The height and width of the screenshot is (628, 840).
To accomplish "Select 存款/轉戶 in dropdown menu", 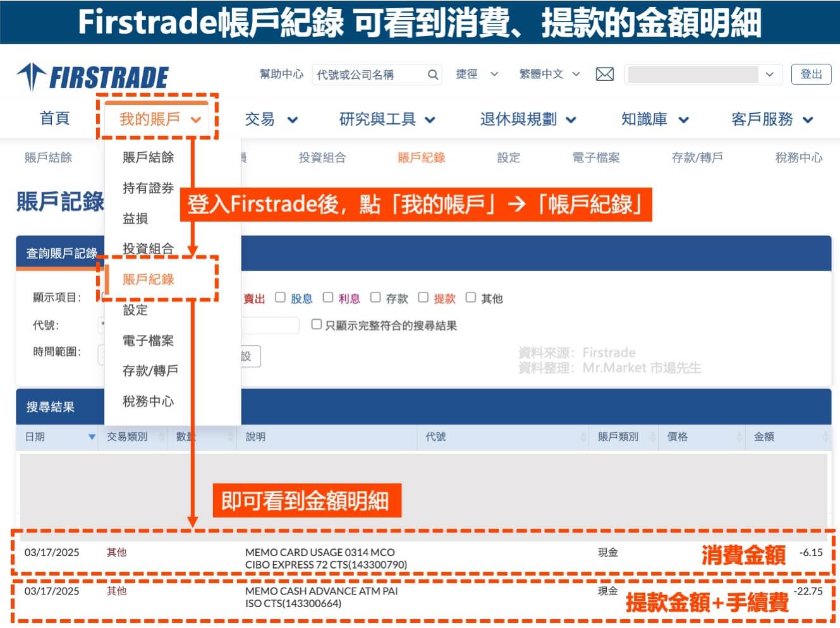I will pyautogui.click(x=150, y=371).
